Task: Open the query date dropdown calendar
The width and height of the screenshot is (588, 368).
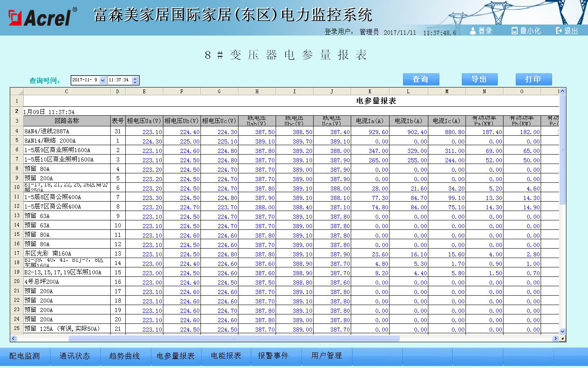Action: pos(102,80)
